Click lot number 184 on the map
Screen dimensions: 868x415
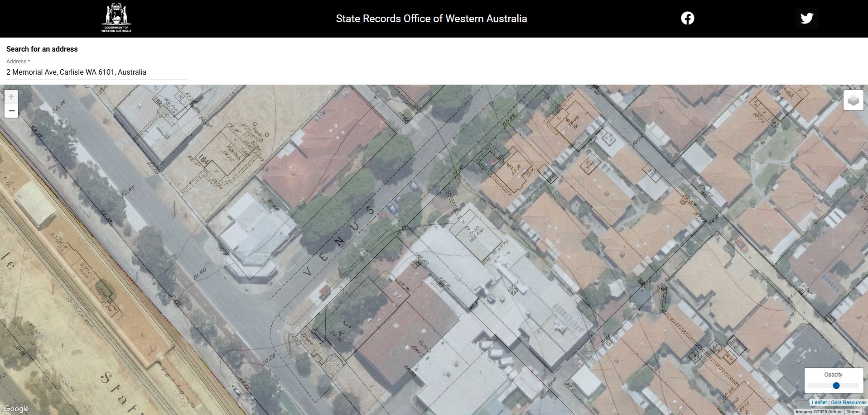204,161
